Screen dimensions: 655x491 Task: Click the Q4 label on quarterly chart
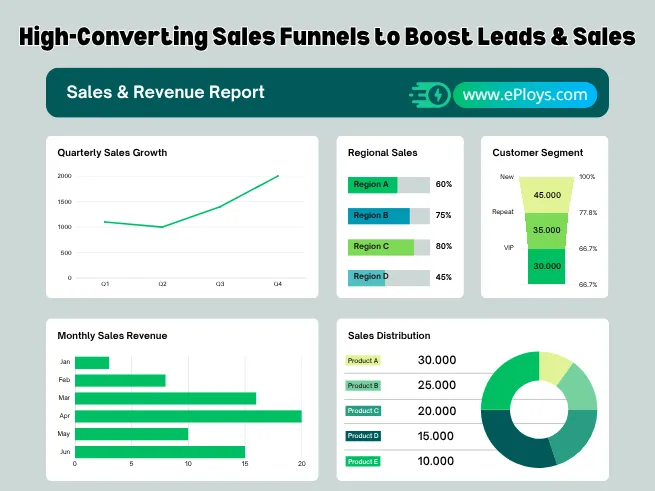(277, 284)
